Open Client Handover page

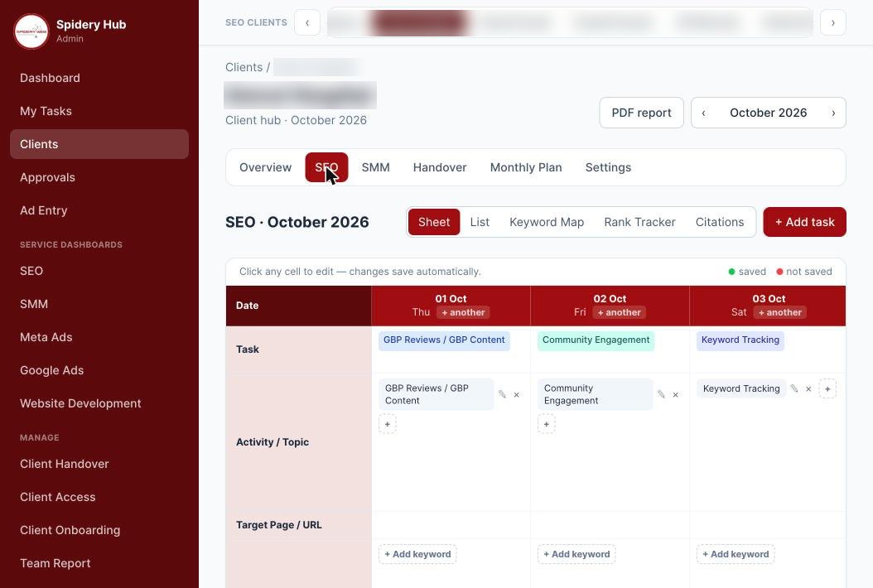pyautogui.click(x=99, y=464)
